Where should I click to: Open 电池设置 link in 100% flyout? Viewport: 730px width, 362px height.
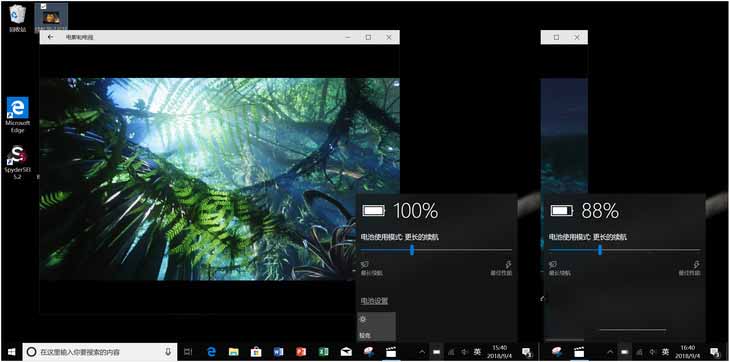(x=374, y=301)
